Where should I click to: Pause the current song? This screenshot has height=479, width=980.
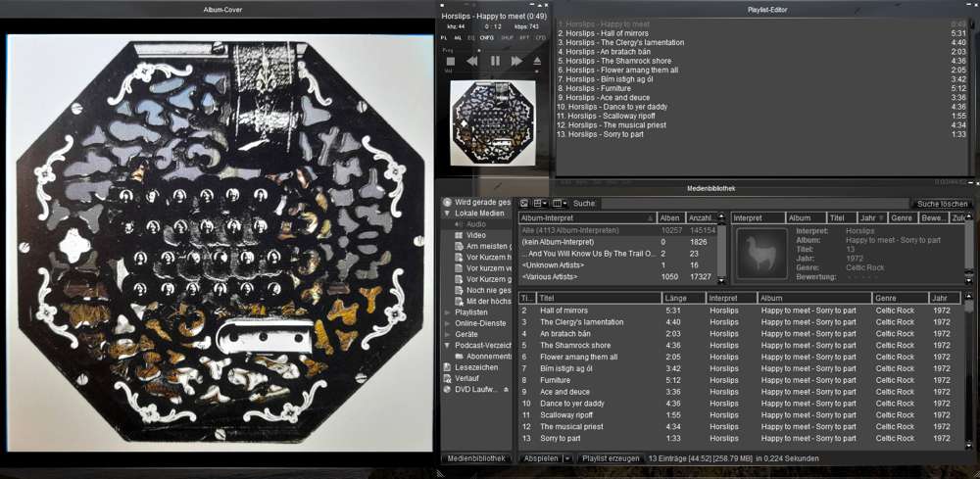495,61
